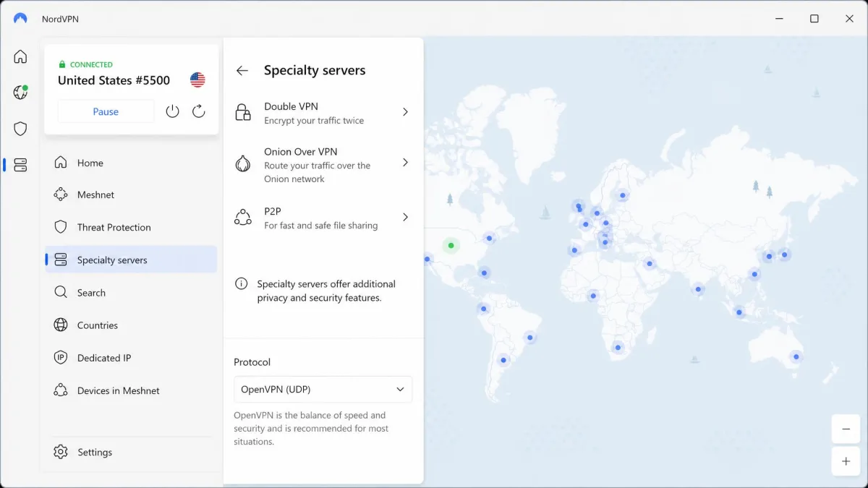Open Threat Protection in the sidebar
Viewport: 868px width, 488px height.
pos(131,227)
